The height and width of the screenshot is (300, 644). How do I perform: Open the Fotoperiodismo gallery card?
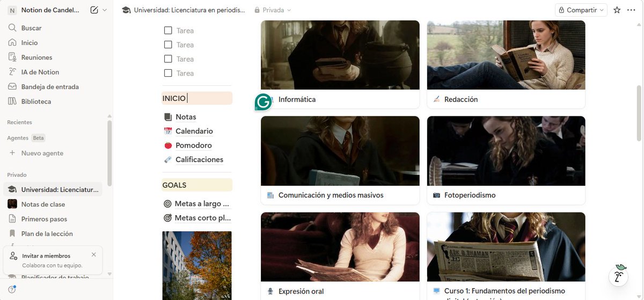506,160
